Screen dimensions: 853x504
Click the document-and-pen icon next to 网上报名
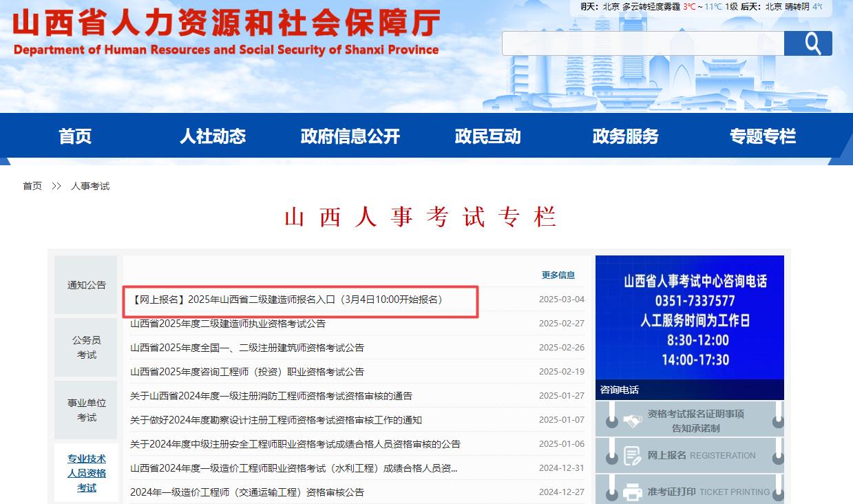(x=633, y=455)
